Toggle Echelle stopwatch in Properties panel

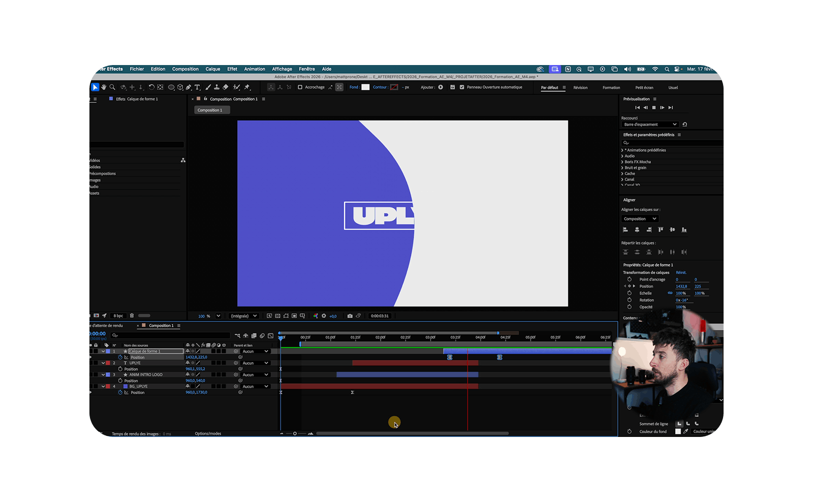coord(630,293)
